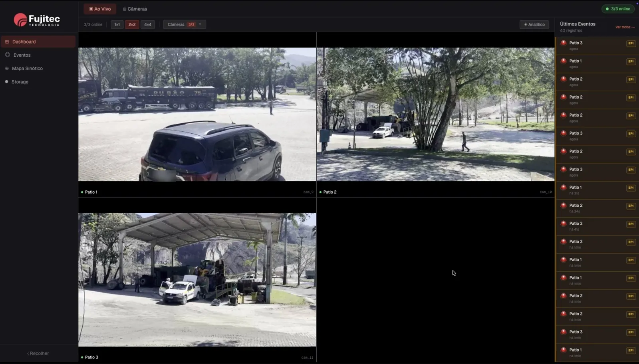Click the Fujitec Tecnologia logo
639x364 pixels.
coord(37,20)
